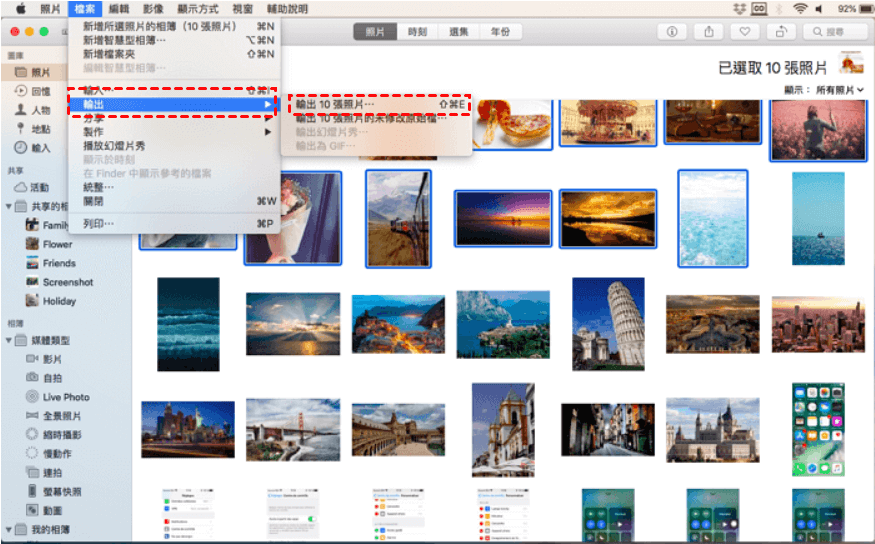Image resolution: width=875 pixels, height=544 pixels.
Task: Choose 播放幻燈片秀 menu item
Action: [x=174, y=146]
